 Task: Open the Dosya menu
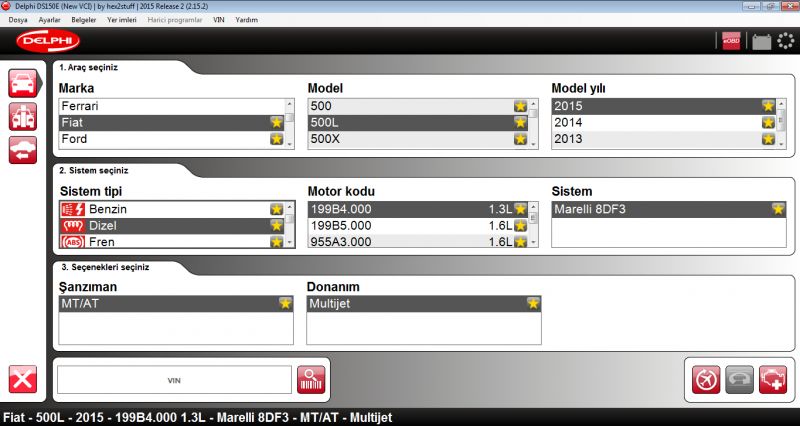tap(18, 19)
